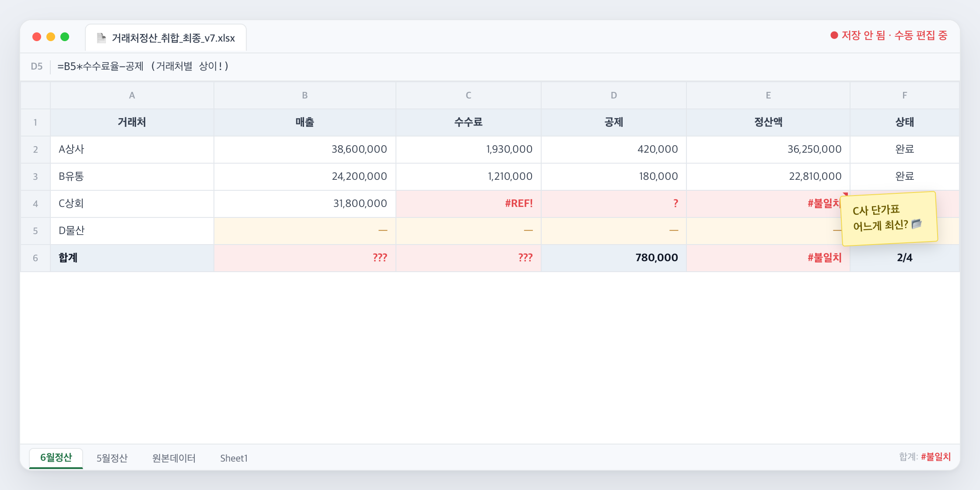Click the red comment marker on cell E4
Image resolution: width=980 pixels, height=490 pixels.
tap(846, 194)
